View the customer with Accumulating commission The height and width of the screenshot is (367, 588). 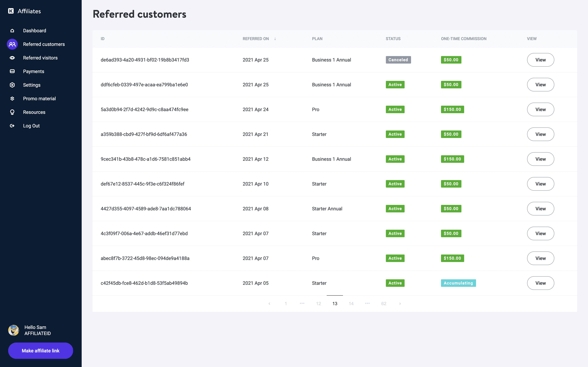click(540, 283)
